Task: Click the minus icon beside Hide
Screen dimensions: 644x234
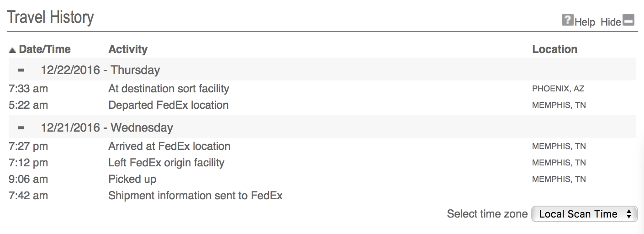Action: [x=629, y=20]
